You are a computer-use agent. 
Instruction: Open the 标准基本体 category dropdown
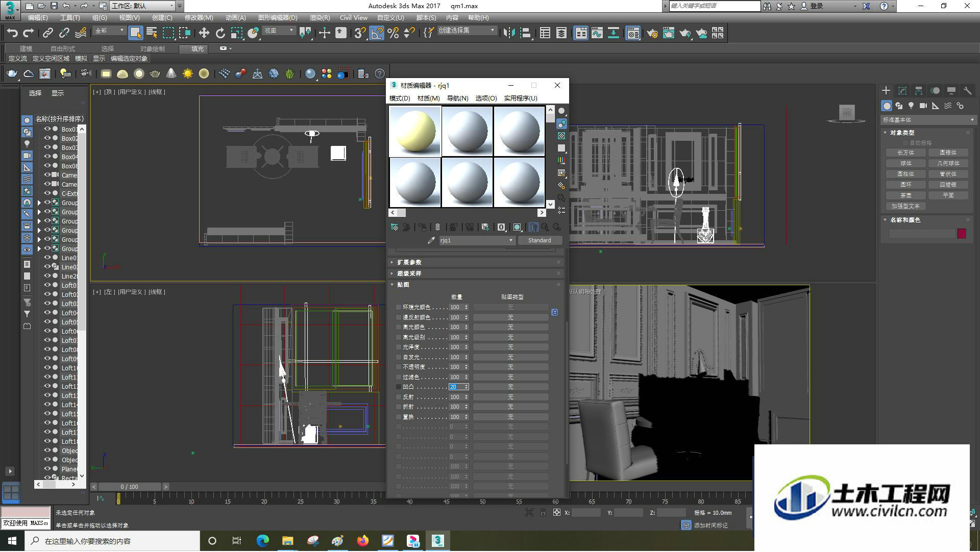coord(928,120)
